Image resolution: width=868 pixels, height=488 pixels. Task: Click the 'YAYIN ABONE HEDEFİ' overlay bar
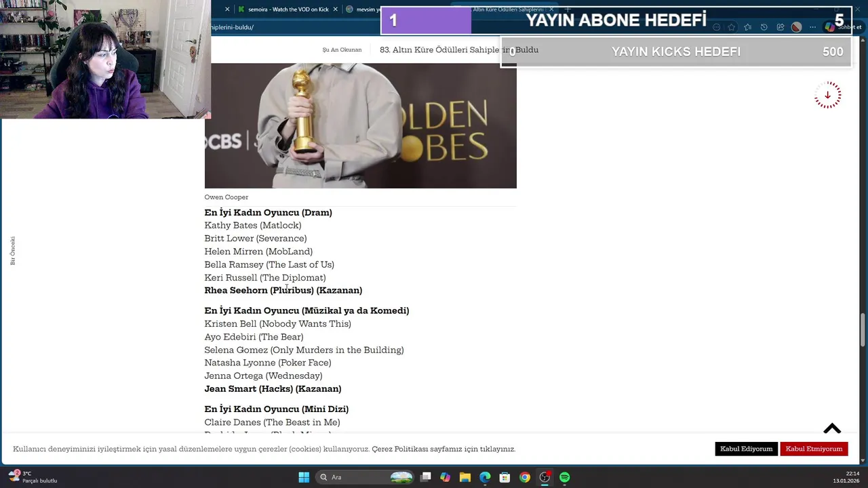coord(616,20)
